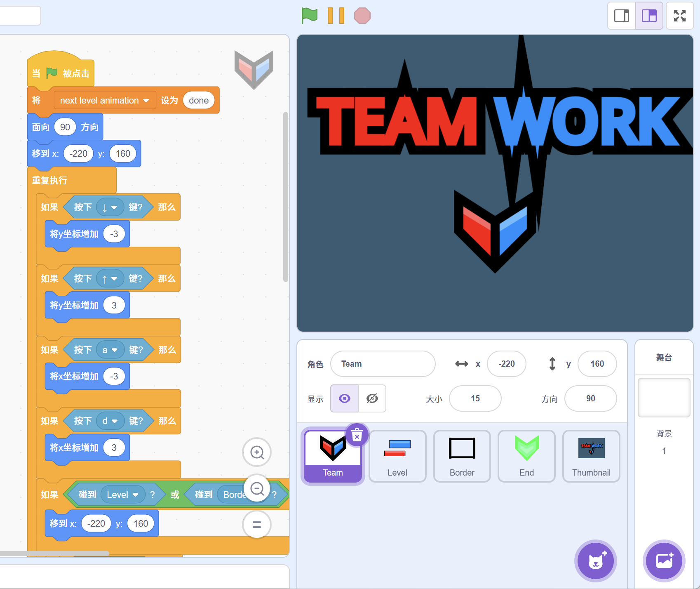Expand the Level touching dropdown

pyautogui.click(x=135, y=495)
